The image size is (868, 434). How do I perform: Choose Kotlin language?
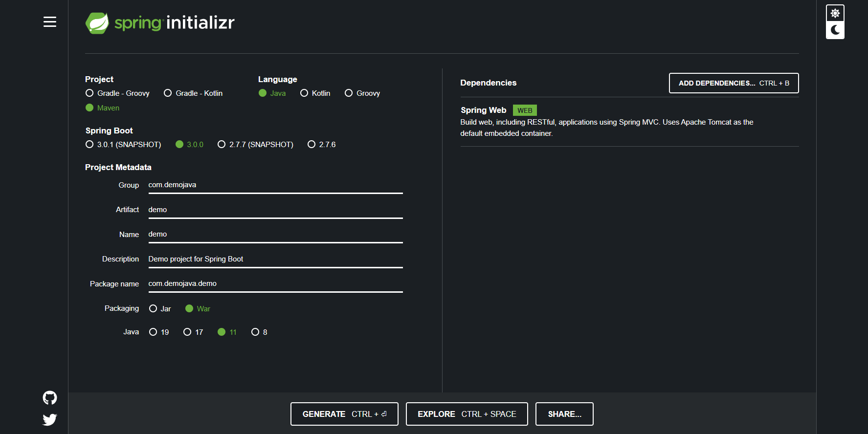315,93
